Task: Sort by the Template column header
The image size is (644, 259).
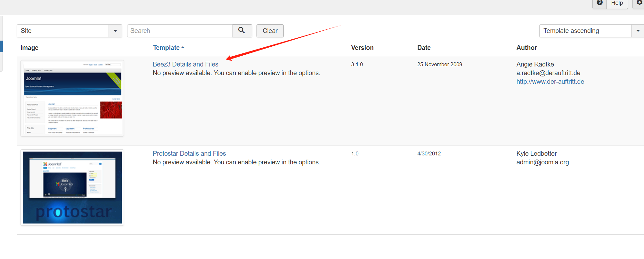Action: [x=166, y=48]
